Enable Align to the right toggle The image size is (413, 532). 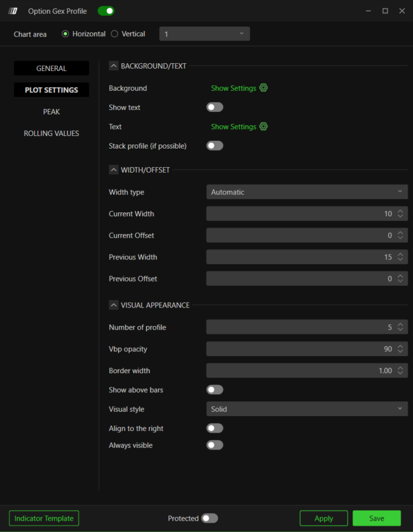click(215, 428)
